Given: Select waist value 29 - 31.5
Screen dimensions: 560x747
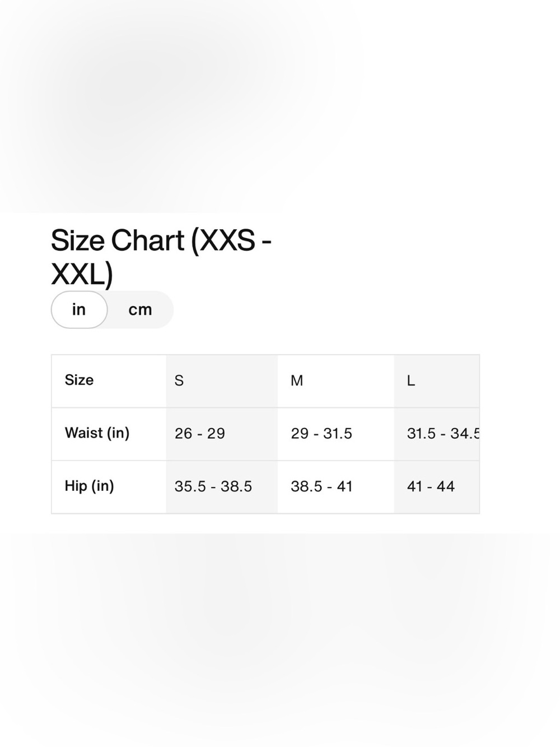Looking at the screenshot, I should [x=336, y=434].
